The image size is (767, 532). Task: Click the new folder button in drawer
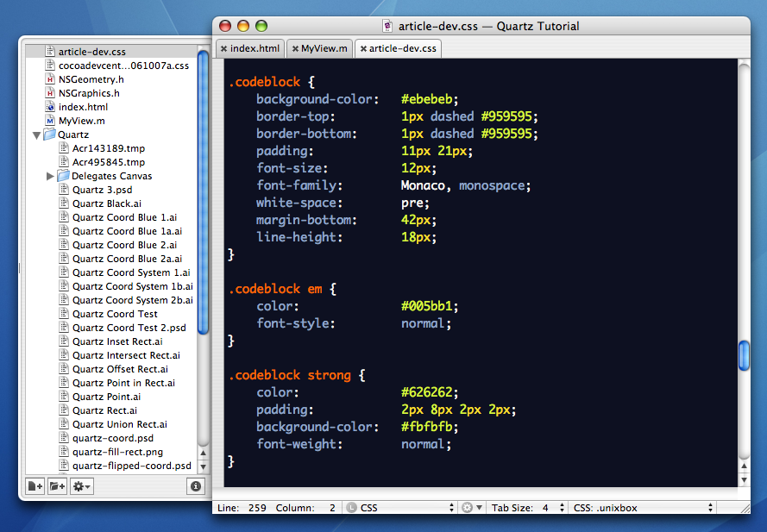(x=57, y=486)
